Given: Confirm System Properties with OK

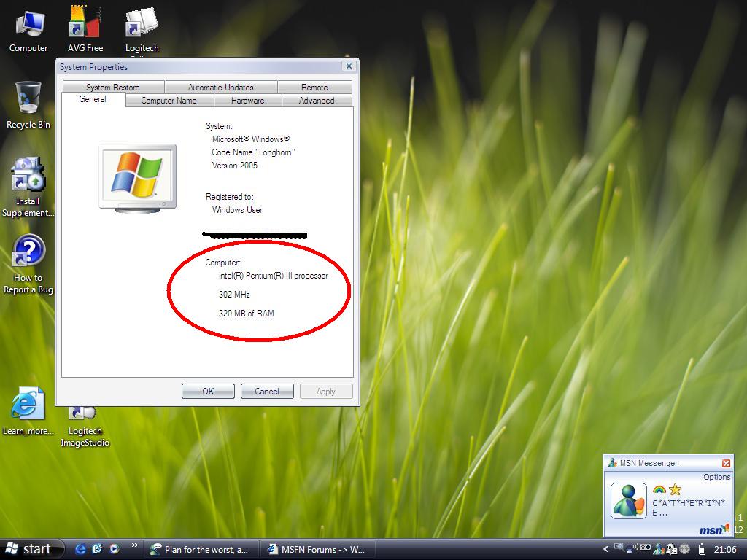Looking at the screenshot, I should pyautogui.click(x=208, y=392).
